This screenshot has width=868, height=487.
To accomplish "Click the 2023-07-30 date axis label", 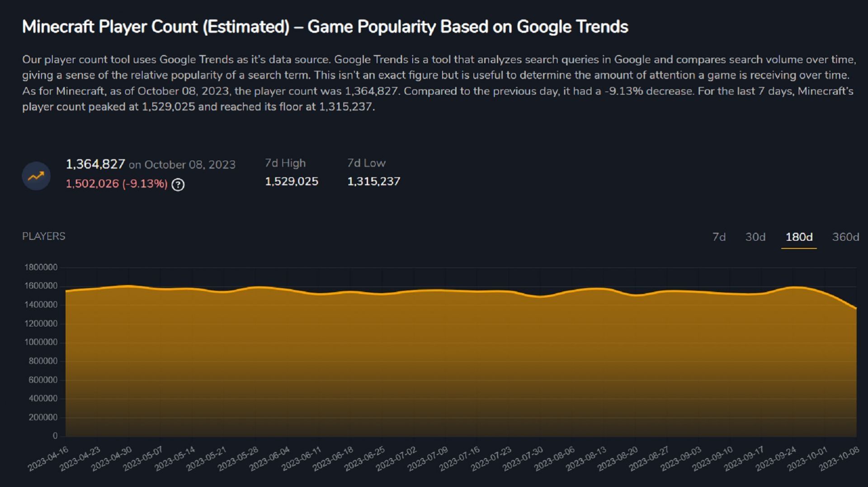I will click(x=523, y=458).
